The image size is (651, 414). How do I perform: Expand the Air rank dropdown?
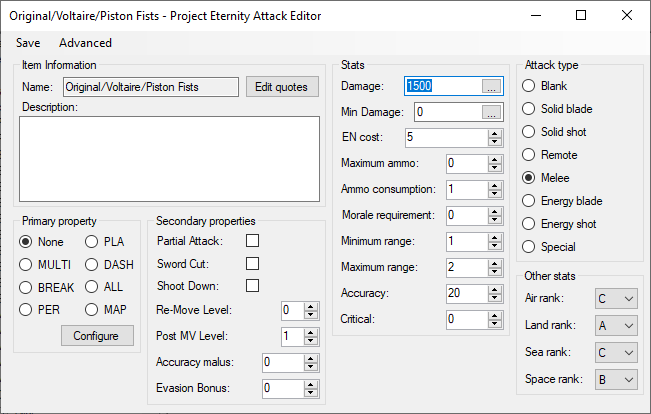[616, 299]
